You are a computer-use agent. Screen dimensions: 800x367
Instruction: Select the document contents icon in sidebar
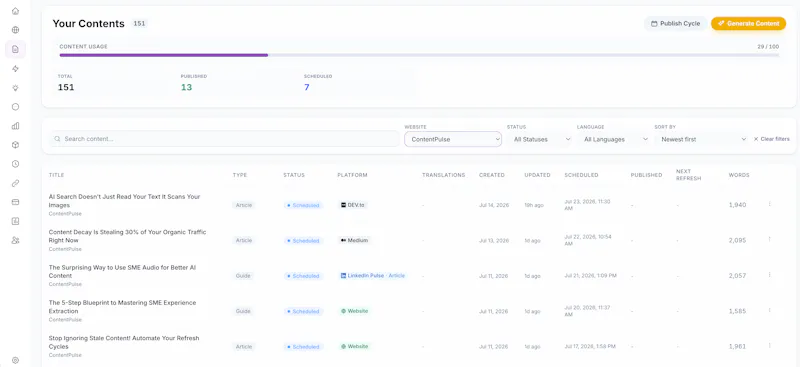tap(15, 50)
